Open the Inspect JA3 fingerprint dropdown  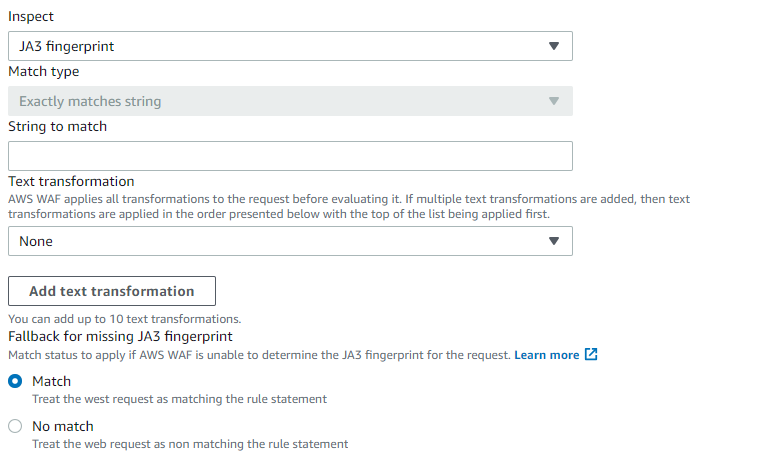(290, 46)
